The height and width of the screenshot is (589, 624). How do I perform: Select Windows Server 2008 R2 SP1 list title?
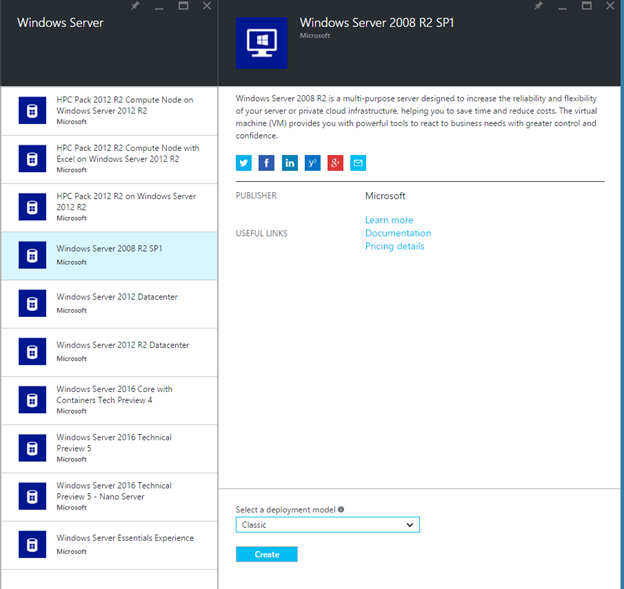[109, 248]
